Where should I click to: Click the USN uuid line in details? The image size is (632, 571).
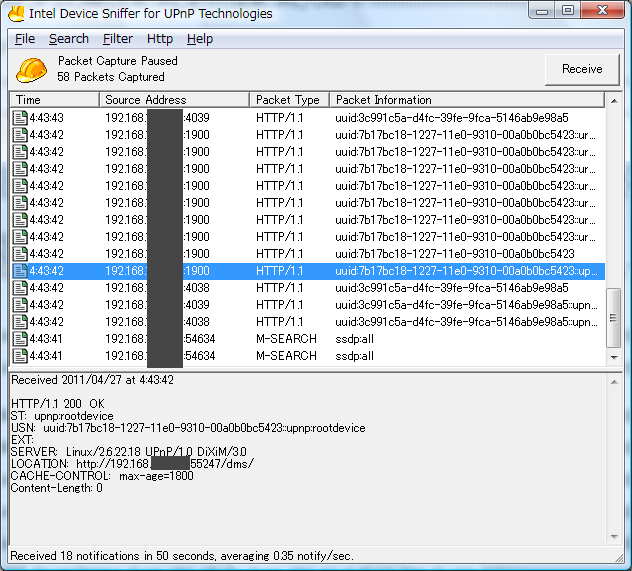[188, 428]
